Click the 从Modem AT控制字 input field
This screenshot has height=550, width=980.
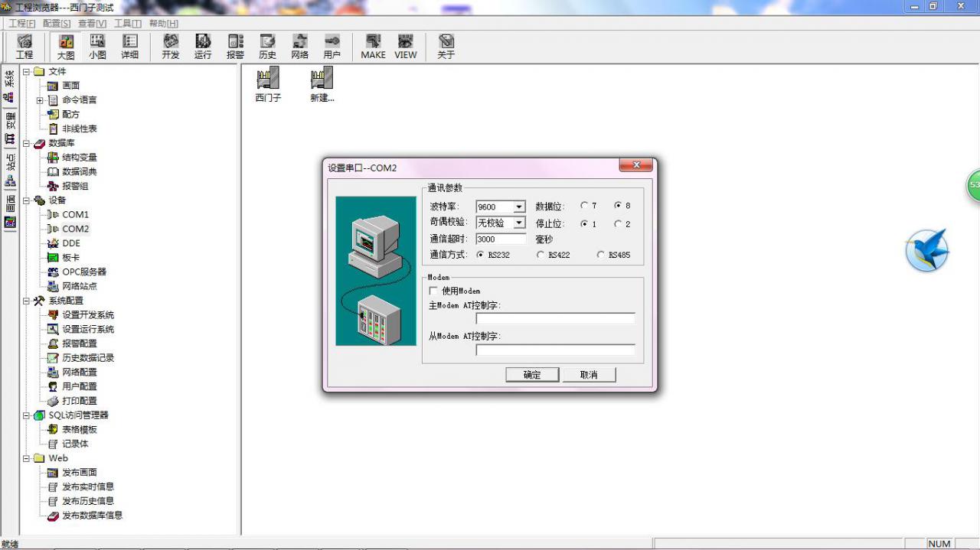click(555, 350)
